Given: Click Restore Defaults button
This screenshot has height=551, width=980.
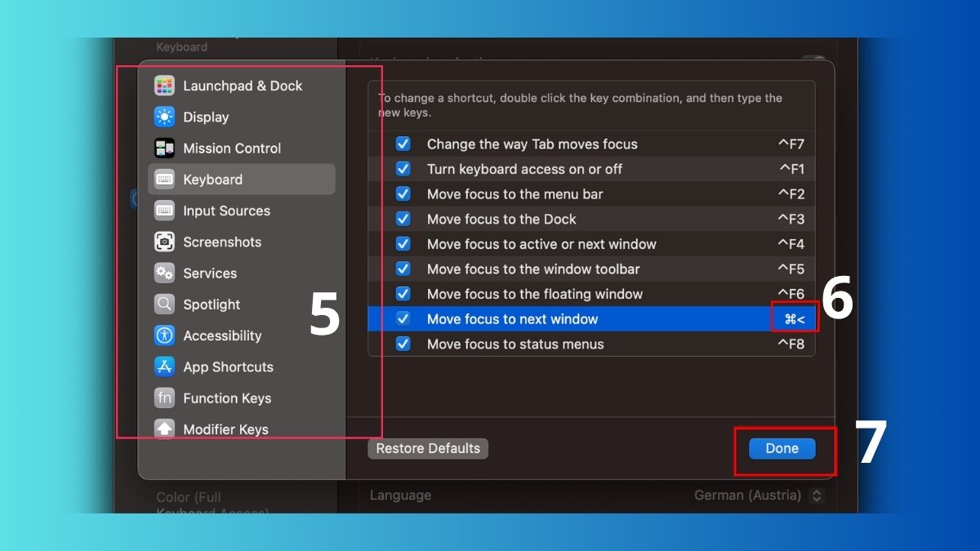Looking at the screenshot, I should click(428, 448).
